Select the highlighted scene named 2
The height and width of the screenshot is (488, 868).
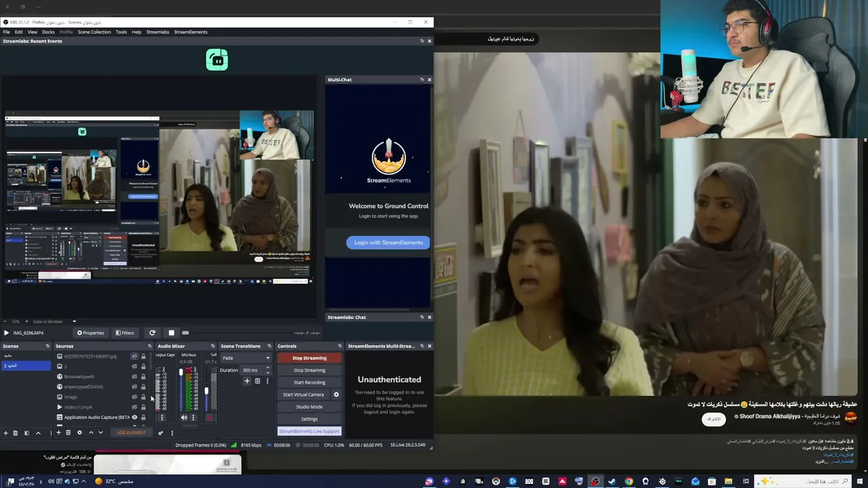coord(26,366)
